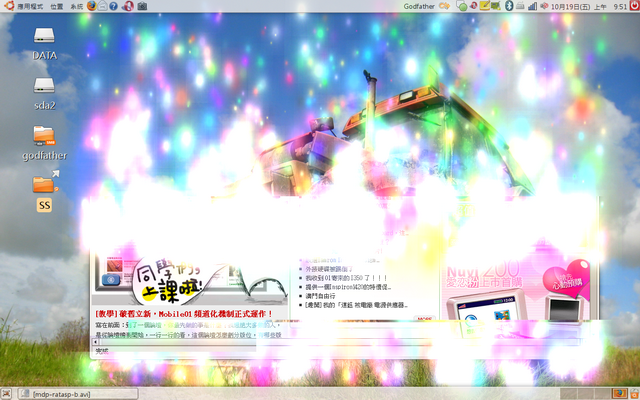Open the 位置 places menu

(57, 6)
